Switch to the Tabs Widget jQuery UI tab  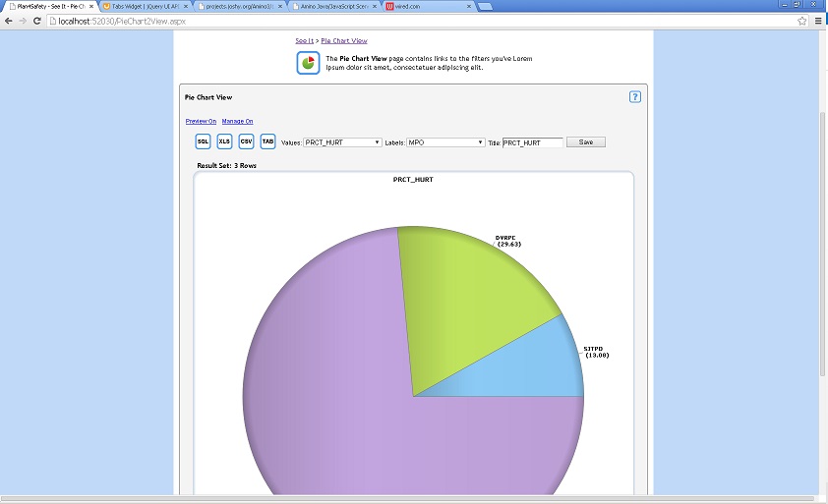(x=145, y=6)
